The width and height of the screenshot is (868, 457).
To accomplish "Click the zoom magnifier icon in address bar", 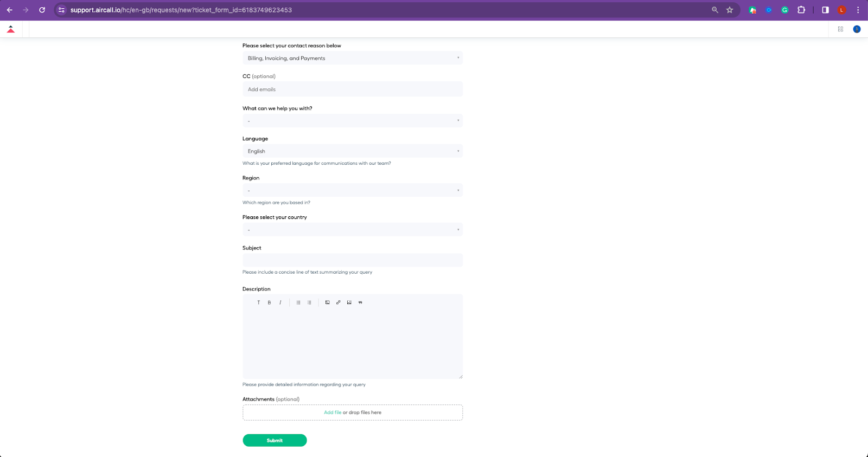I will 715,10.
